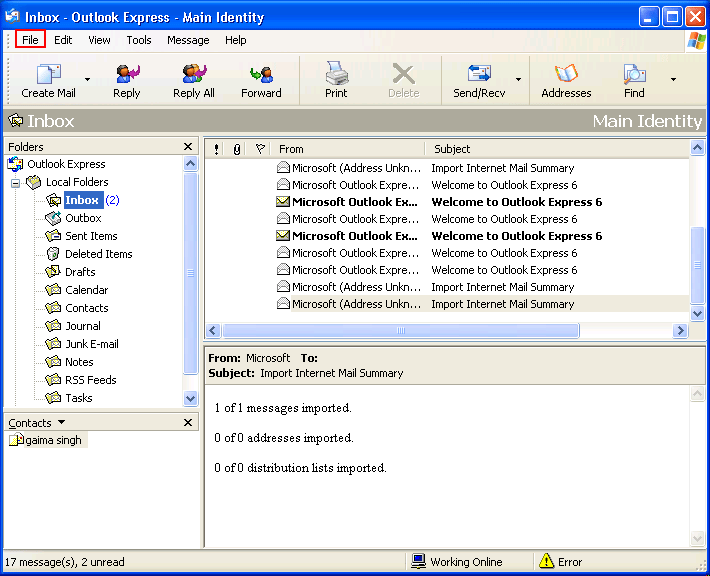The image size is (710, 576).
Task: Click the gaima singh contact card icon
Action: [16, 440]
